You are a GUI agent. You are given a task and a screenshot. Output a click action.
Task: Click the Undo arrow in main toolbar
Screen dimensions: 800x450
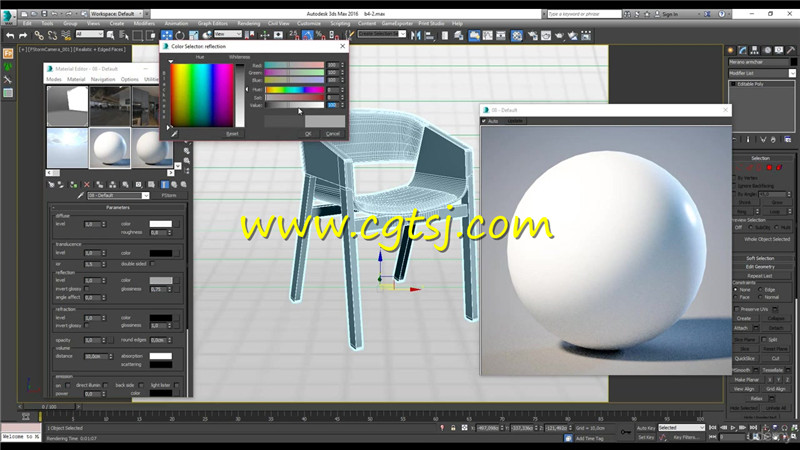pos(10,35)
